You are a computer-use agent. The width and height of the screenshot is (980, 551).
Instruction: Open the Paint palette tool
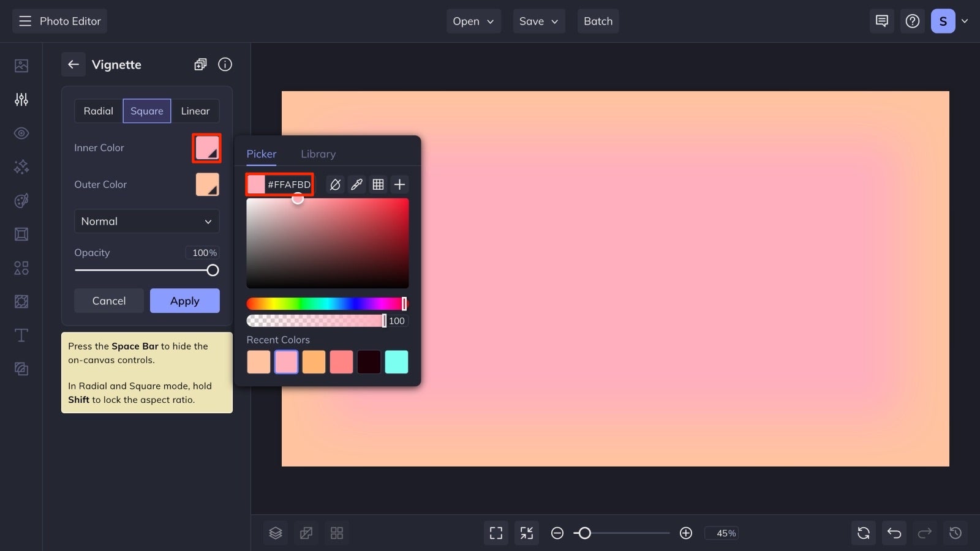click(21, 200)
